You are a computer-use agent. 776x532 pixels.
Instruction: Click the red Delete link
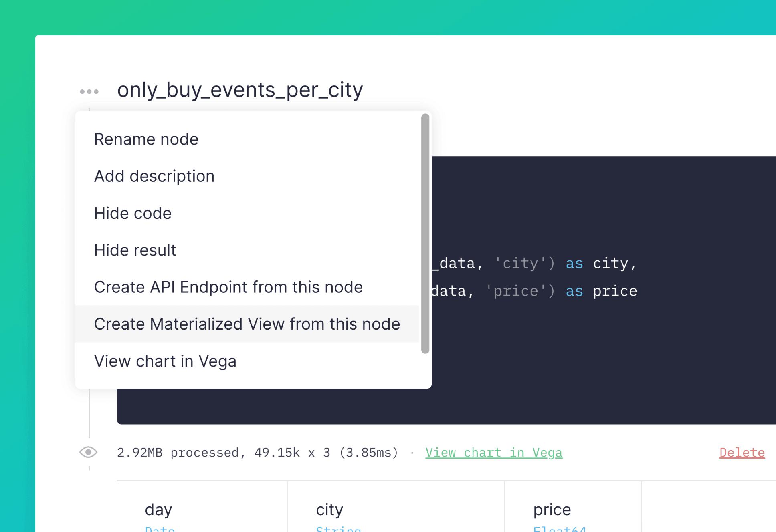click(742, 453)
